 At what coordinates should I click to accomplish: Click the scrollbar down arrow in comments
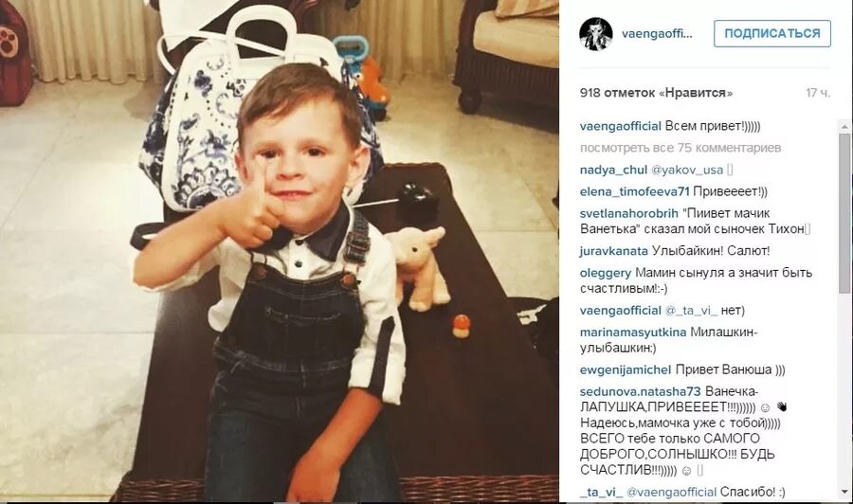(844, 493)
